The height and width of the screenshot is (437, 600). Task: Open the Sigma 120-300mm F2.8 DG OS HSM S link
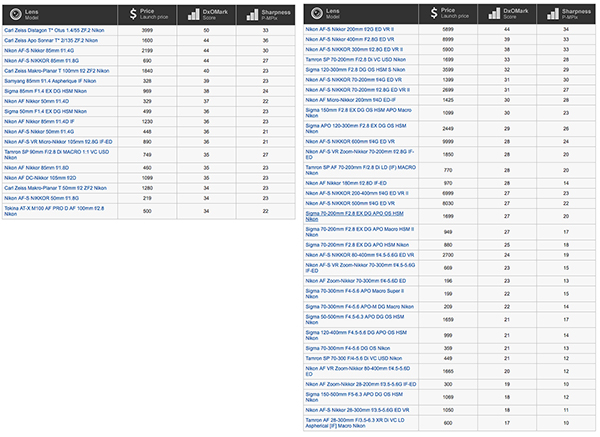pos(355,70)
